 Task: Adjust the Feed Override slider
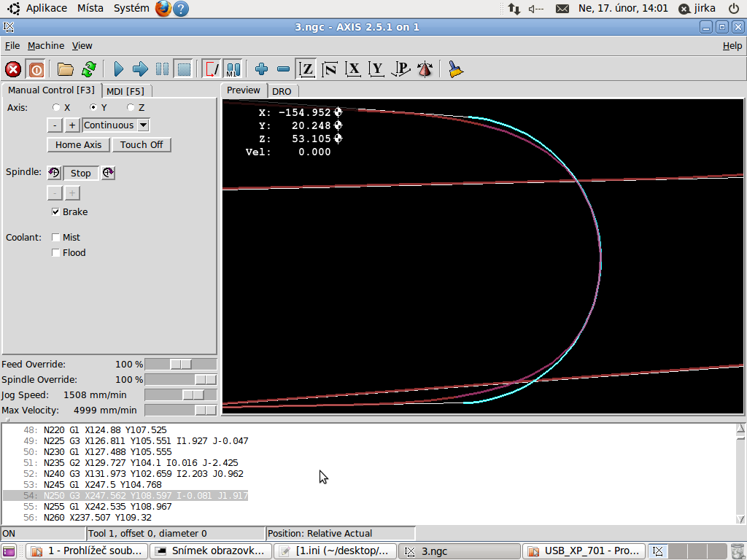coord(180,364)
